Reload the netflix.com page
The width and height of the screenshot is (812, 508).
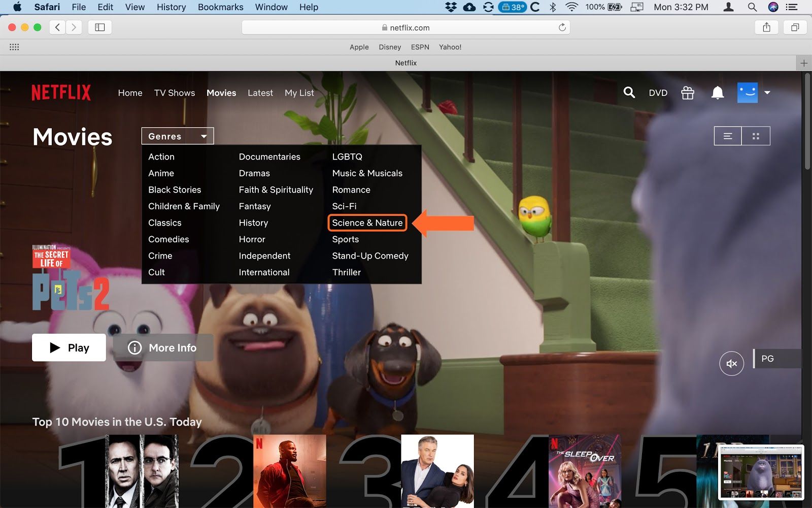click(562, 27)
